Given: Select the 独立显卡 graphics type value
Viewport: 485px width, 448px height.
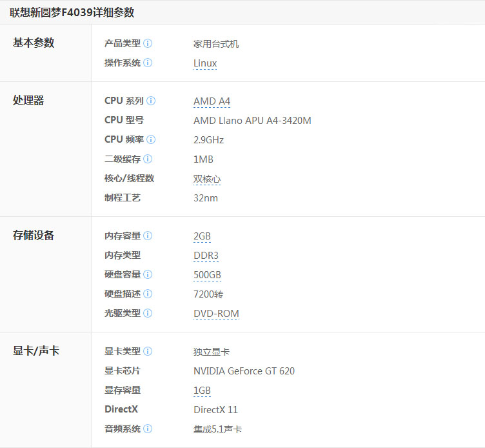Looking at the screenshot, I should pos(212,352).
